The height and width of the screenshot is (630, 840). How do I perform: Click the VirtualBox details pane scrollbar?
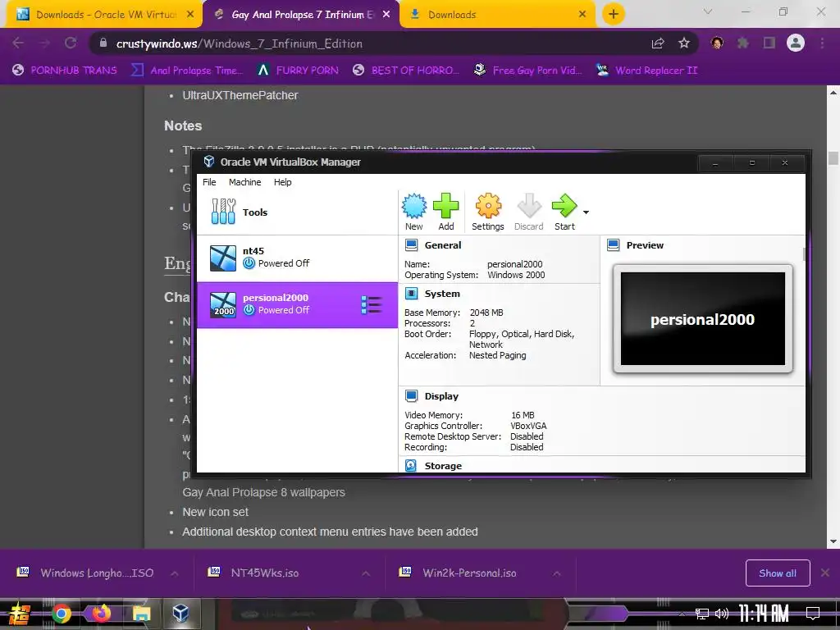point(804,254)
